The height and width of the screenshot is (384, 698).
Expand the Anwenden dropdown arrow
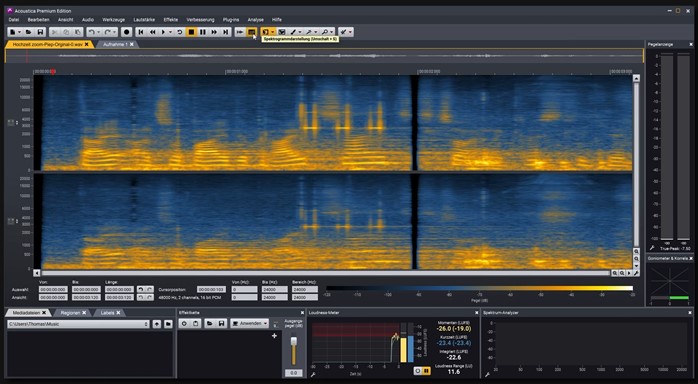pyautogui.click(x=265, y=323)
